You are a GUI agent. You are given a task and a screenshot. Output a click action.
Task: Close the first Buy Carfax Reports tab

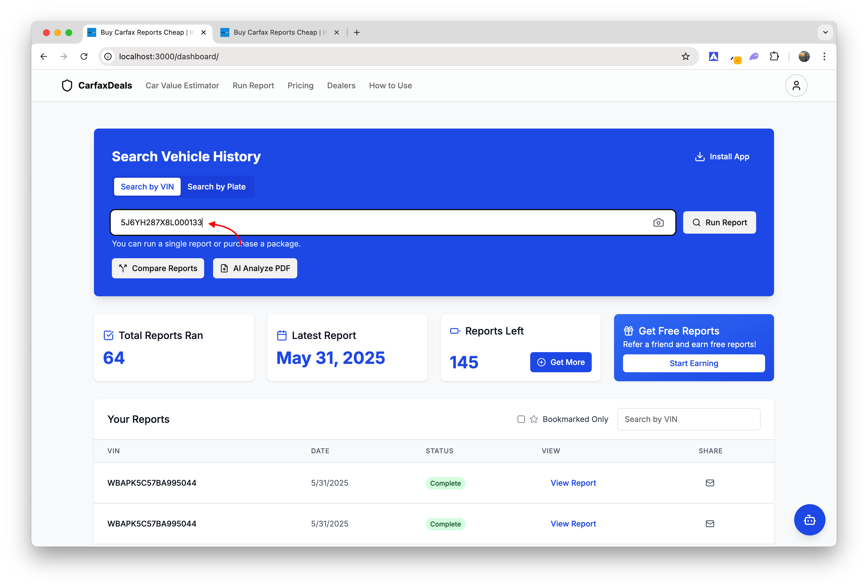(x=204, y=32)
